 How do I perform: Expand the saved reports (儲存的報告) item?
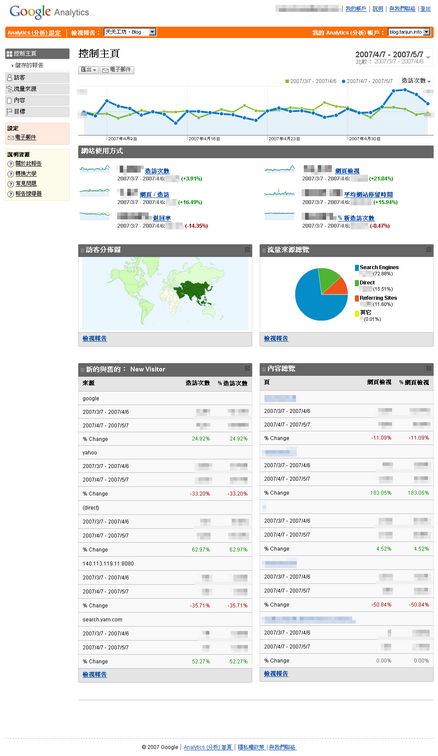coord(28,65)
